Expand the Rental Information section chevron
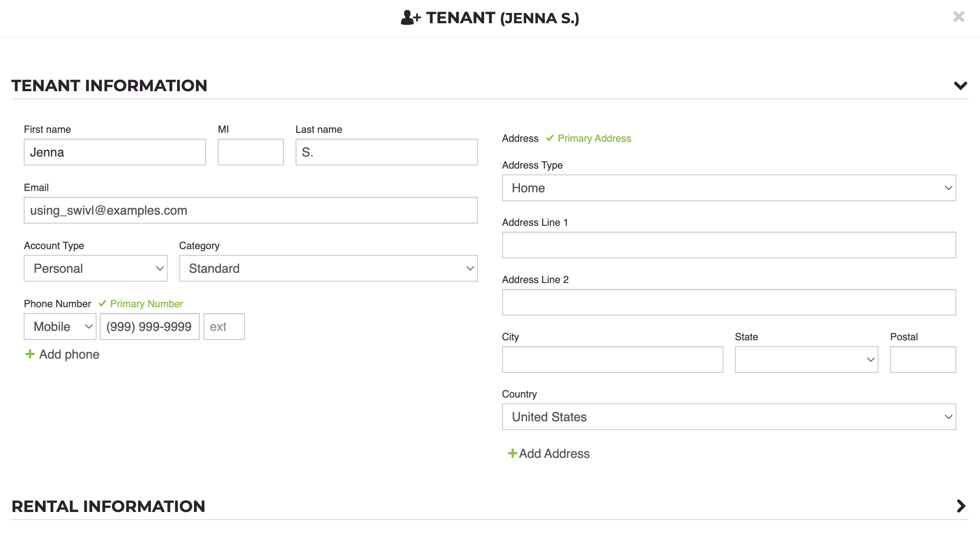 tap(961, 506)
